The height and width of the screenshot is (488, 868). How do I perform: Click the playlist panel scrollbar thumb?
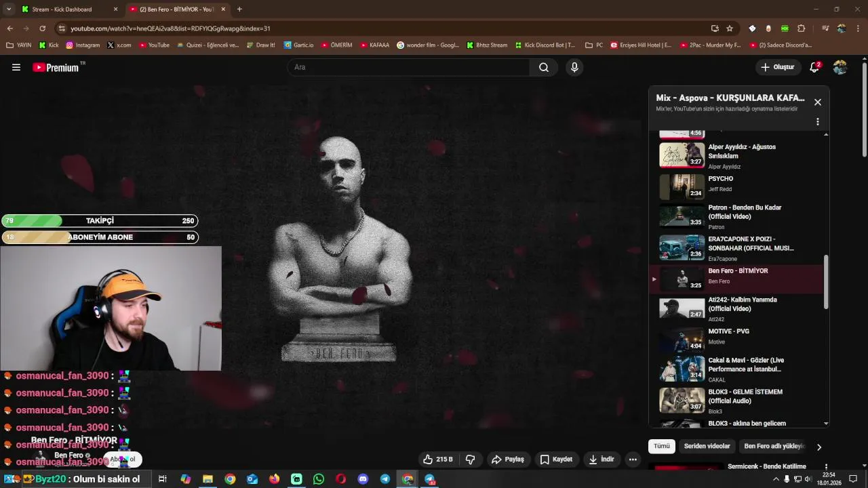[825, 282]
